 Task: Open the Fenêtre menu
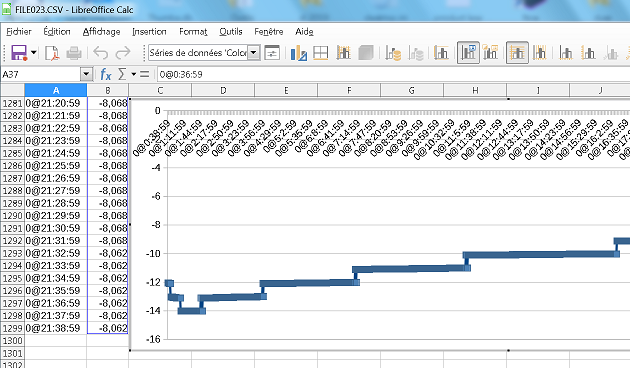coord(268,31)
